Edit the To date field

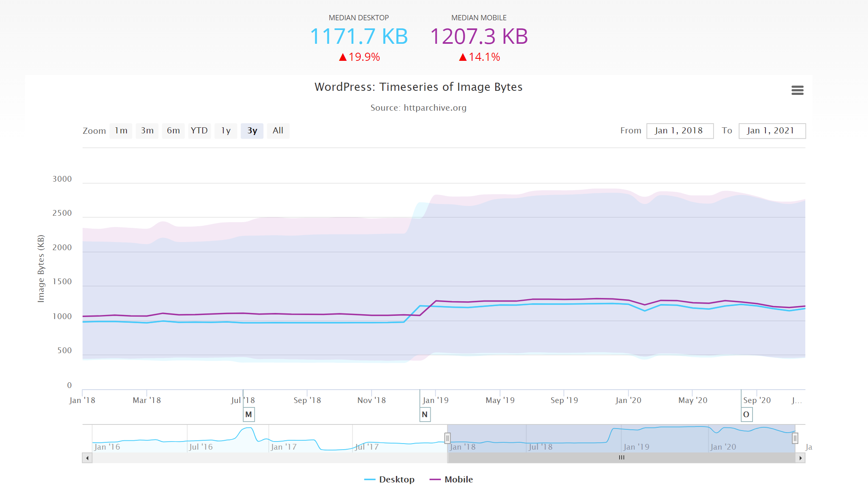[x=772, y=131]
